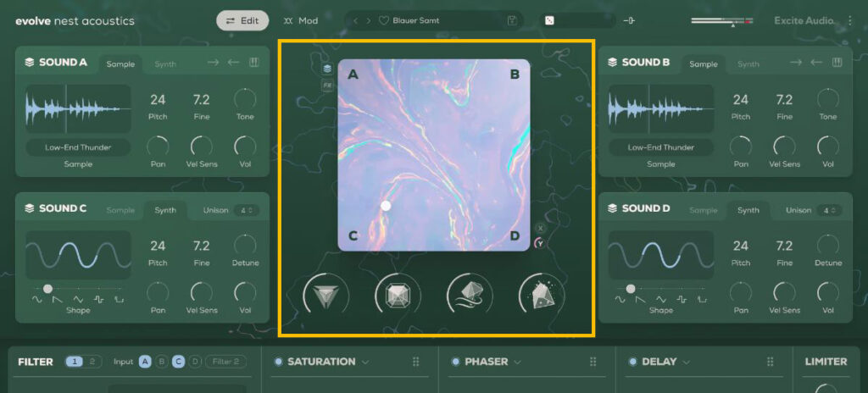Click the FX icon beside the XY pad
This screenshot has width=868, height=393.
coord(327,86)
